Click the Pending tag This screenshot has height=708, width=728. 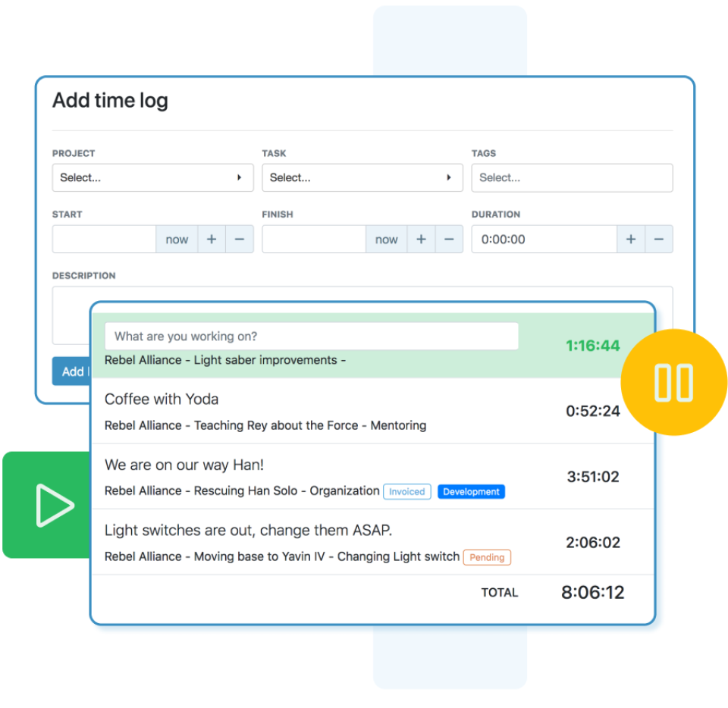[487, 557]
